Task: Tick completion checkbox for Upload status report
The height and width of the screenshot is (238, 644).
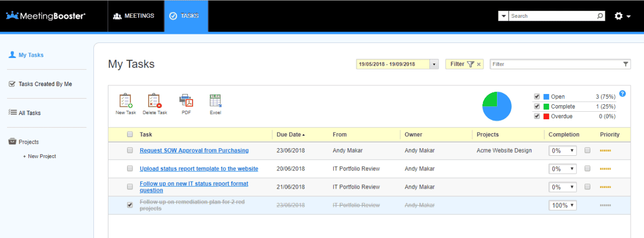Action: (588, 169)
